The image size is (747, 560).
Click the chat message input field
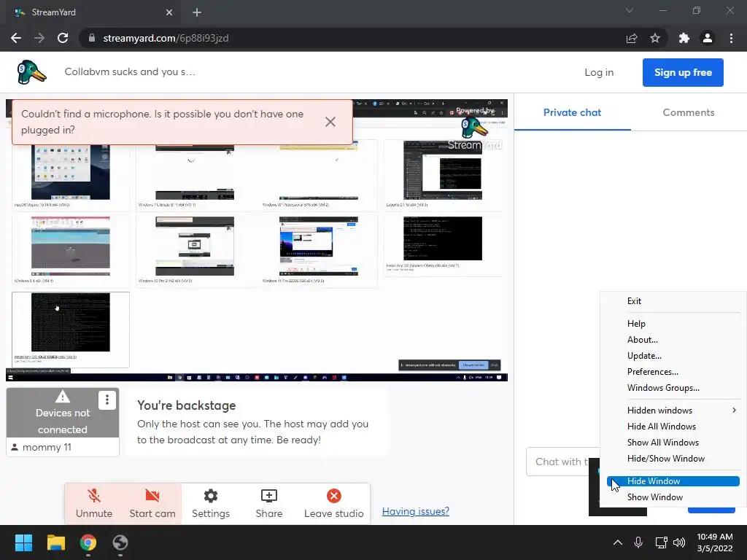coord(562,462)
